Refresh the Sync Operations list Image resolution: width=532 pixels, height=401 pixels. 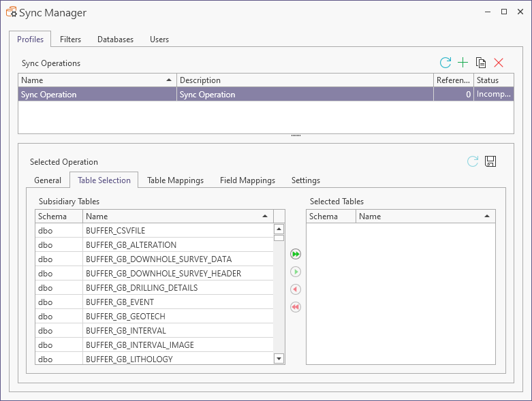click(x=445, y=63)
